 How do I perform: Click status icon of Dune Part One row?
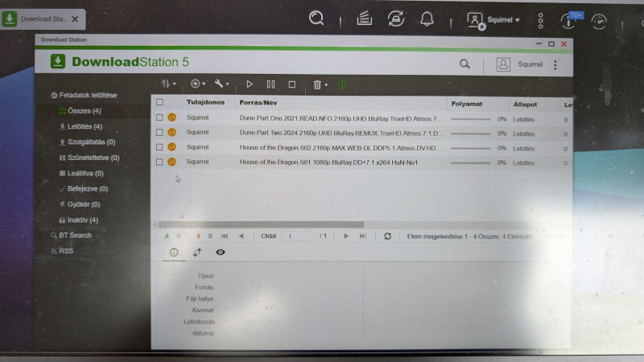(172, 117)
